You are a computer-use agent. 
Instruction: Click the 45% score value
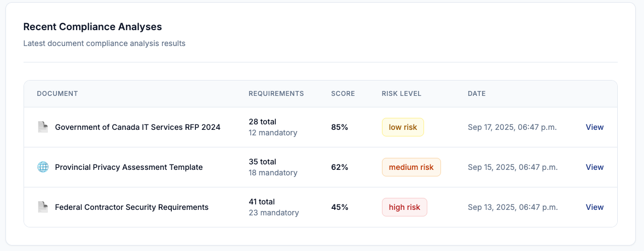tap(340, 207)
